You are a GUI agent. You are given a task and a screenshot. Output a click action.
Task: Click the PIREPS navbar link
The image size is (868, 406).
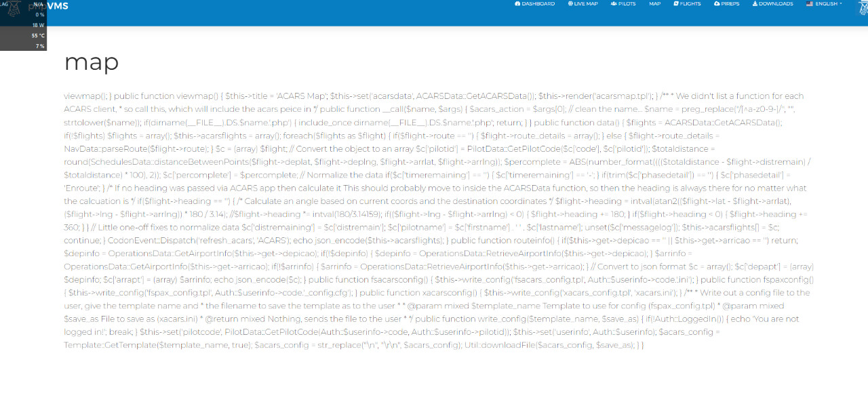pos(730,4)
